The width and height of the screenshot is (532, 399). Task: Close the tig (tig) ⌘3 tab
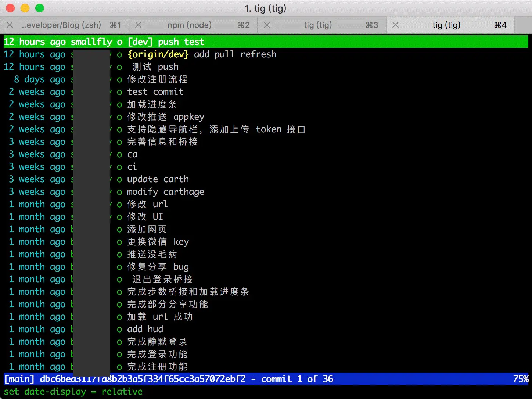click(267, 25)
